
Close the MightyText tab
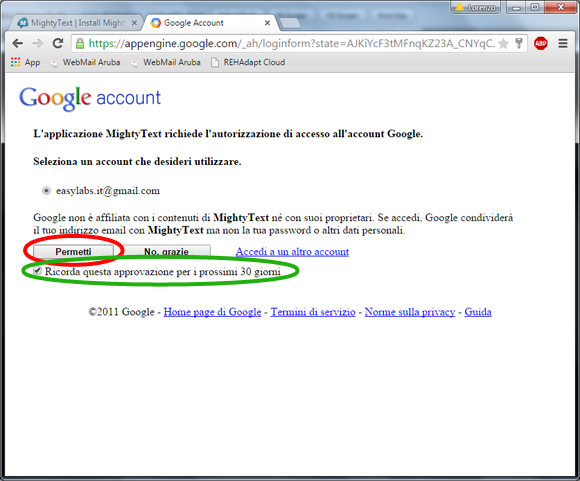tap(134, 23)
